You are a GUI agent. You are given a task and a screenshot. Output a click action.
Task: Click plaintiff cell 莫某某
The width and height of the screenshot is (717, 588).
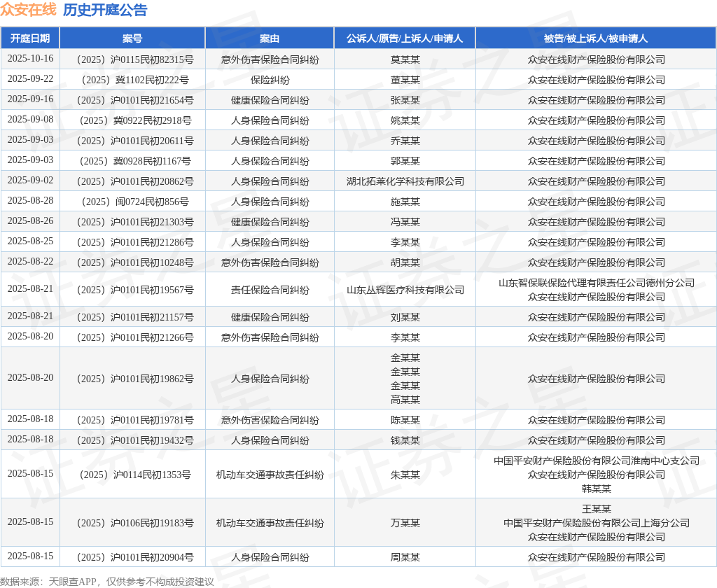click(x=405, y=59)
